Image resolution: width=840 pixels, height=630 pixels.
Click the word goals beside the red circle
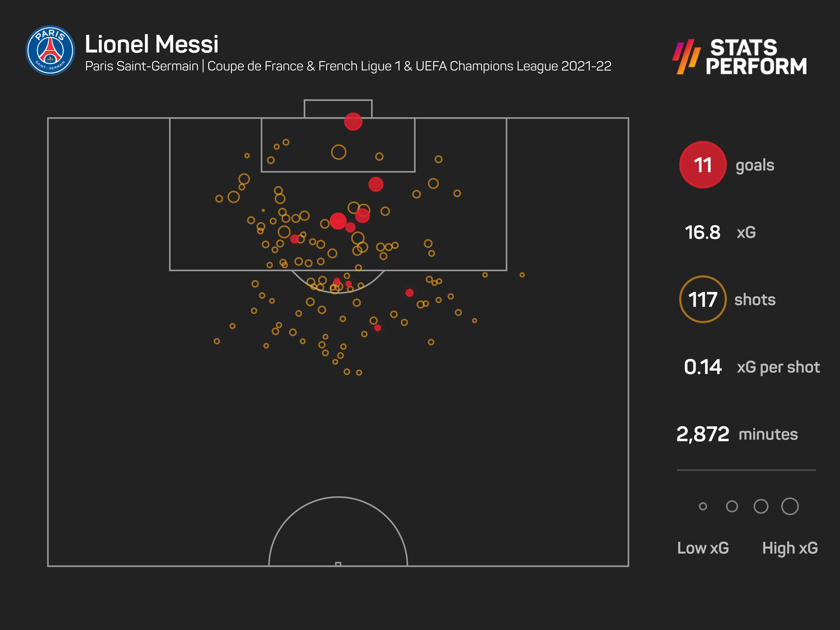pyautogui.click(x=755, y=165)
